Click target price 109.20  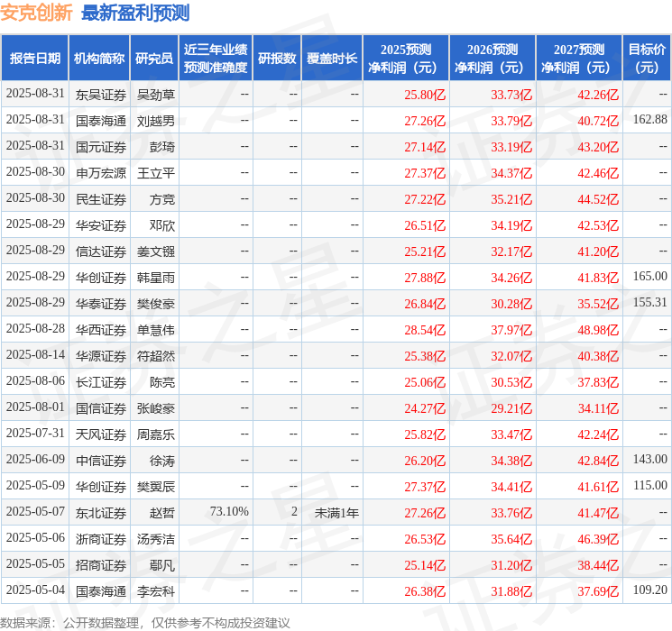point(650,590)
